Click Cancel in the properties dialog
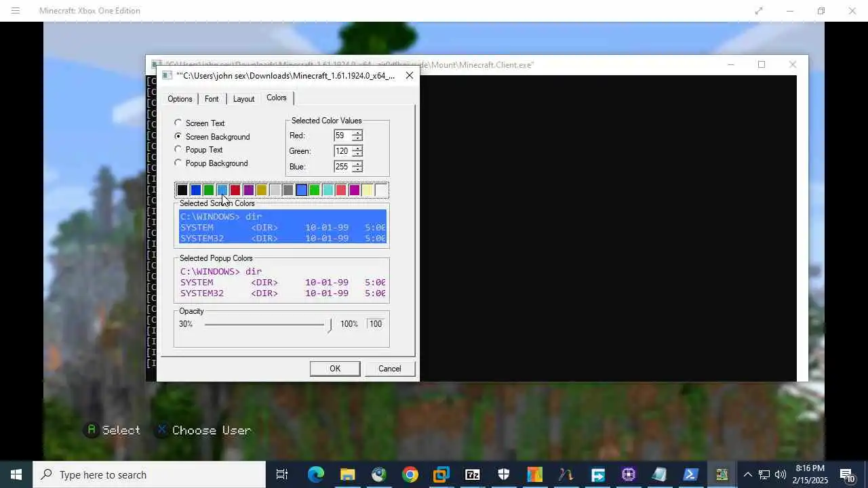The width and height of the screenshot is (868, 488). pos(389,369)
